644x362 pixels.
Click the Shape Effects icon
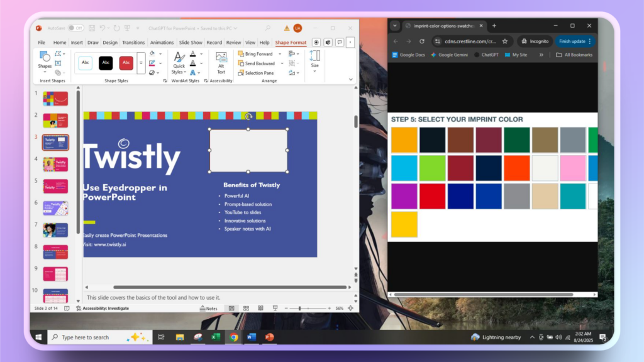pos(152,73)
